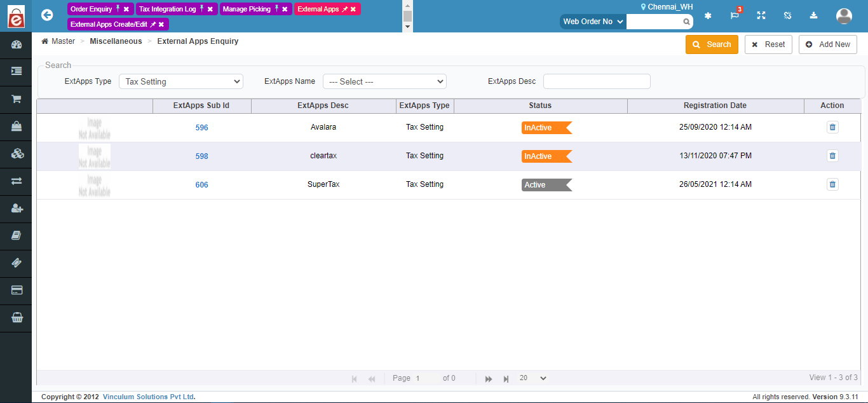Click the Add New button
868x403 pixels.
click(x=828, y=44)
